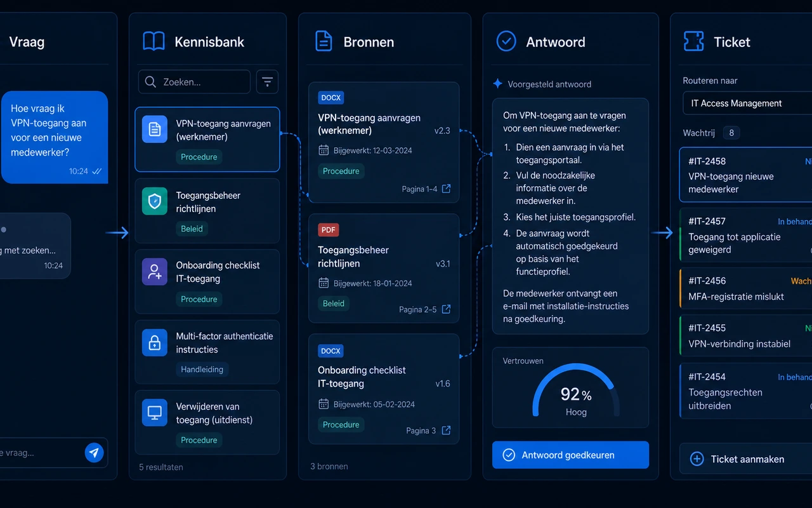Click the DOCX badge on VPN-toegang source card
This screenshot has width=812, height=508.
331,98
